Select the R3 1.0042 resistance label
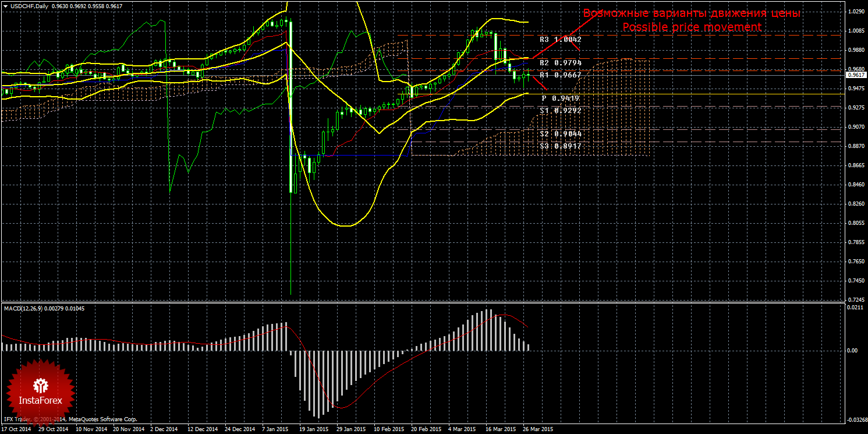868x434 pixels. (560, 40)
